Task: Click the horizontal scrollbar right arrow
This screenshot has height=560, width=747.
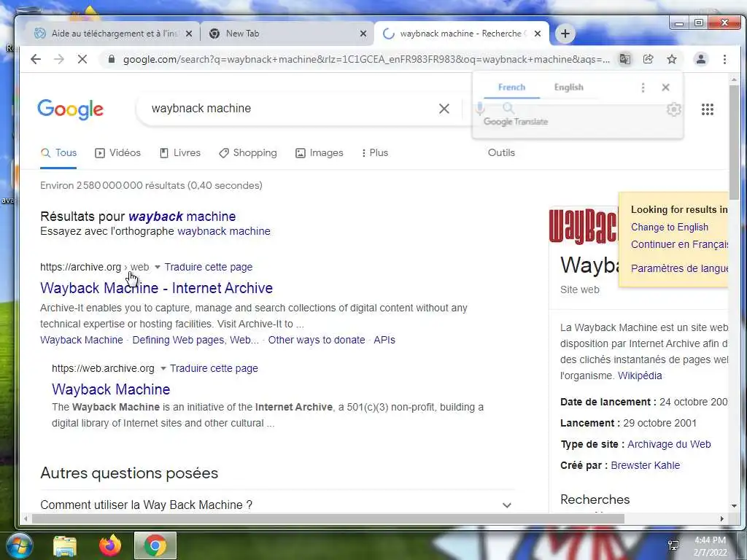Action: click(721, 518)
